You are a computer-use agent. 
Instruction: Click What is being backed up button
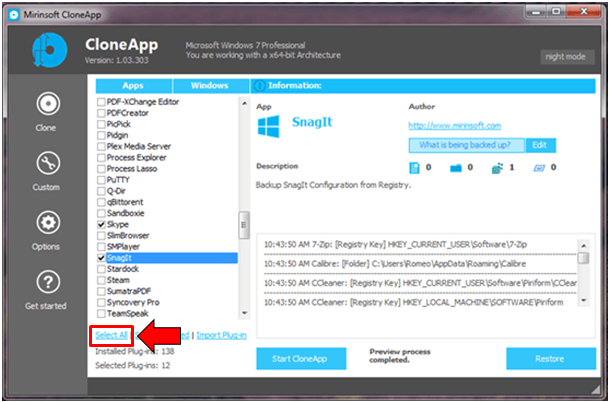(x=466, y=145)
